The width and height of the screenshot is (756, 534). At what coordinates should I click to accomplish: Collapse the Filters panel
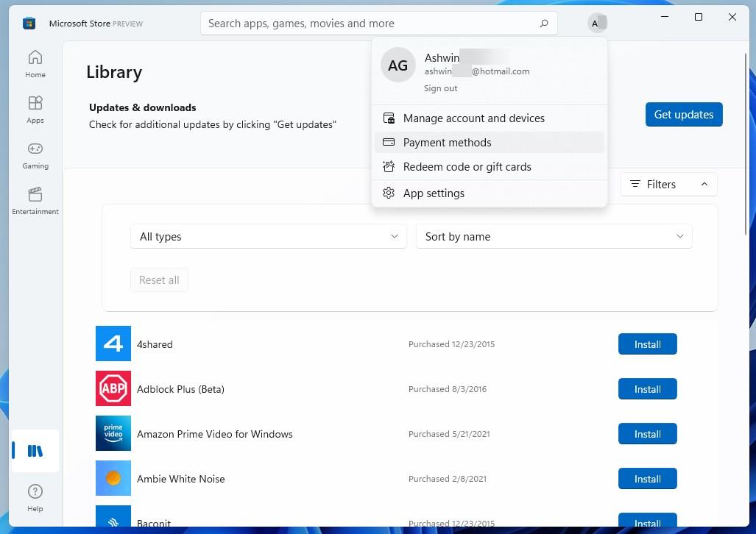pos(668,184)
